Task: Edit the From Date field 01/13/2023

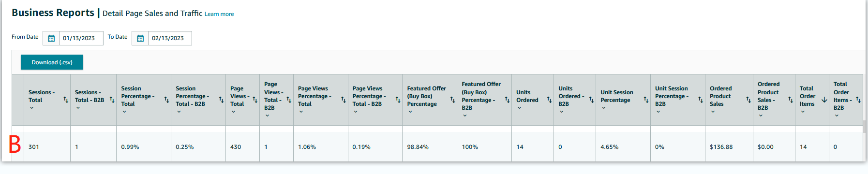Action: coord(81,38)
